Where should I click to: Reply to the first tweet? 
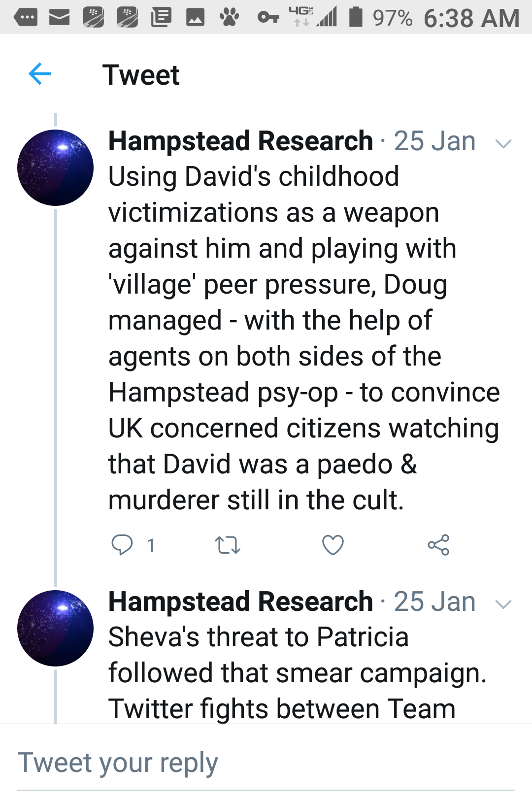[x=122, y=545]
